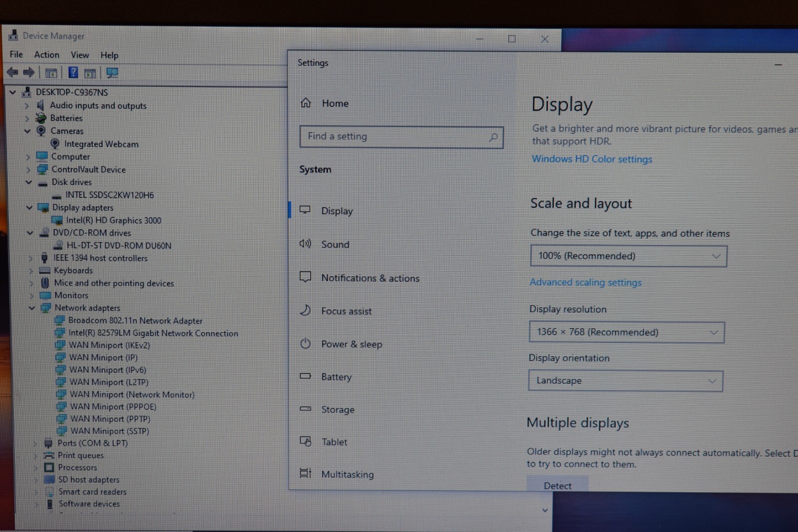Click the Show/Hide console tree toolbar icon
The width and height of the screenshot is (798, 532).
tap(51, 73)
